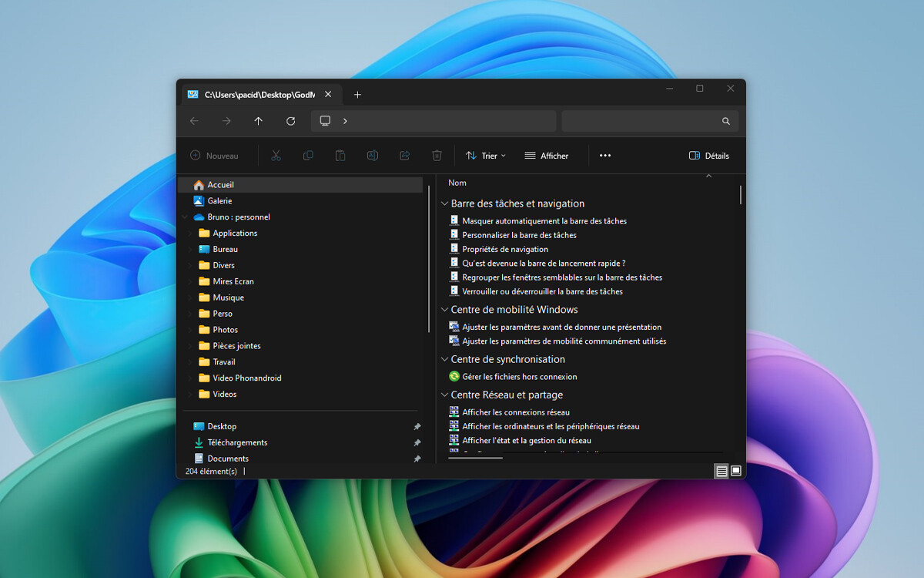
Task: Click the Rename icon in toolbar
Action: point(372,156)
